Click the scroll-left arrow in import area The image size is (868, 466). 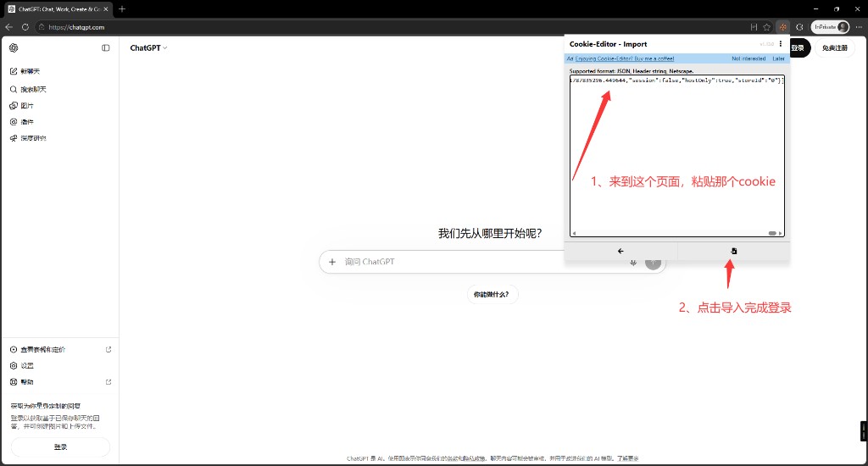574,234
